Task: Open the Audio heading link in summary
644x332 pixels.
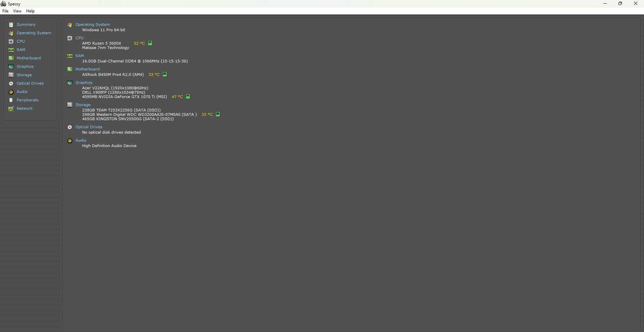Action: [81, 141]
